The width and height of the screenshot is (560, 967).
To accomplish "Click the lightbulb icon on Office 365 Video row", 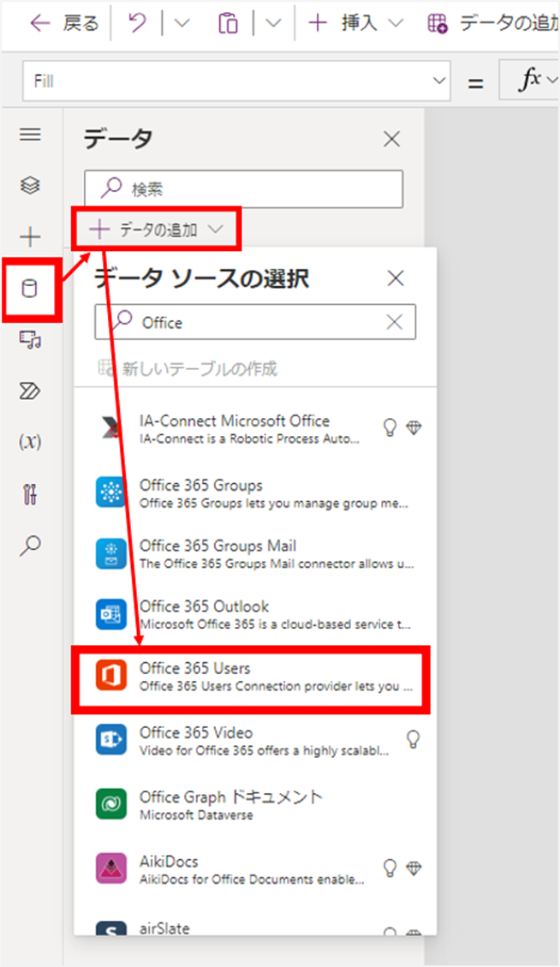I will tap(414, 739).
